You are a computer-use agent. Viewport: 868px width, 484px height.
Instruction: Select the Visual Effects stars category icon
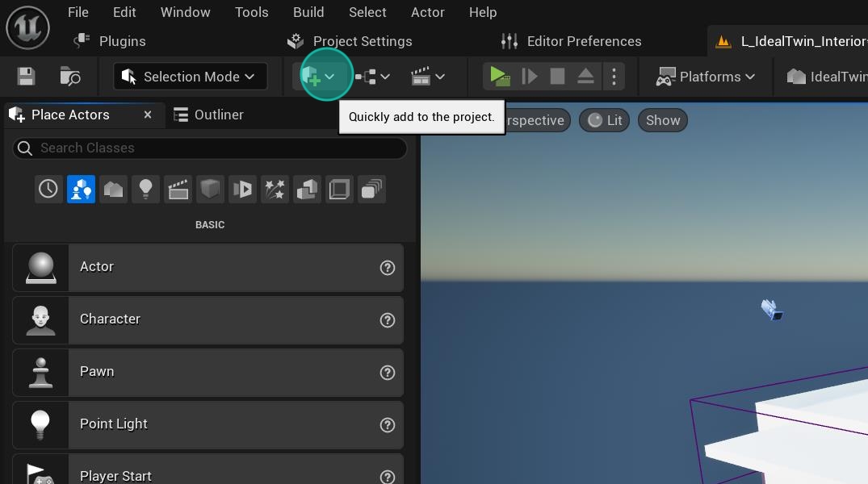tap(275, 190)
